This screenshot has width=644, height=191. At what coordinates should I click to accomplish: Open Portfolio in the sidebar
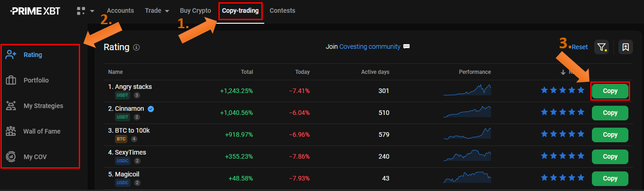click(36, 81)
